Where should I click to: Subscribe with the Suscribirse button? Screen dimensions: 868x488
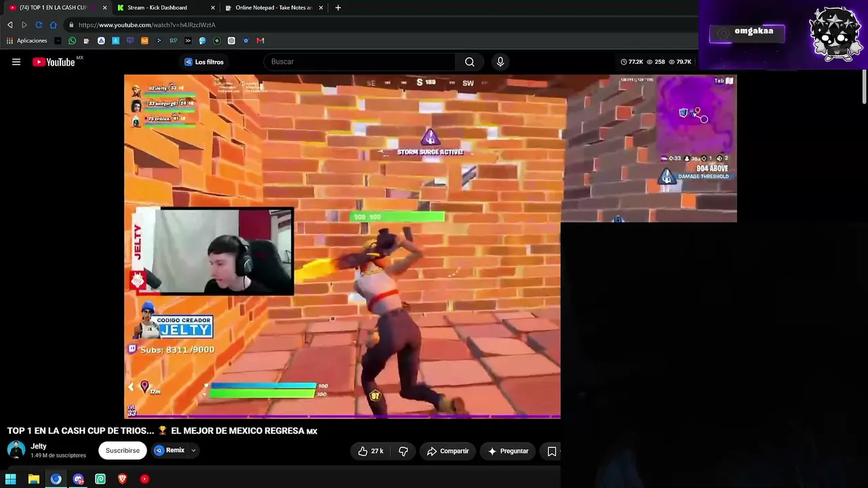(x=123, y=451)
